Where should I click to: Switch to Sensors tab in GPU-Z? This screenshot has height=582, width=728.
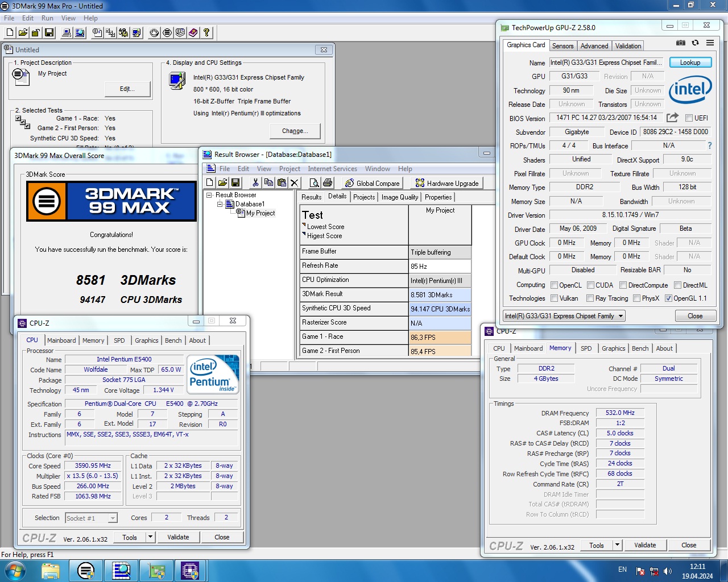562,46
